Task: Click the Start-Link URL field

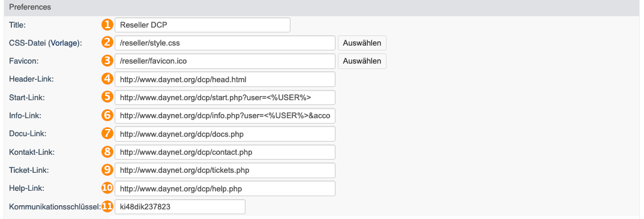Action: click(x=225, y=97)
